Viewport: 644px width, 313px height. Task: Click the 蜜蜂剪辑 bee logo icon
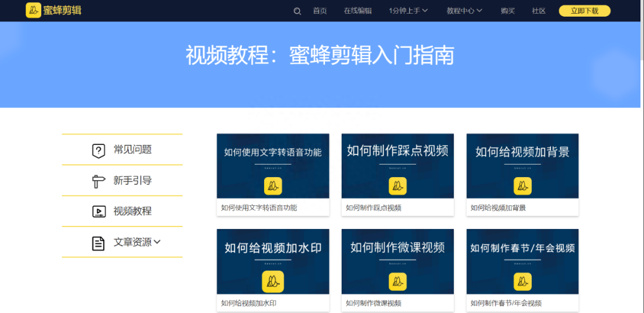(33, 10)
